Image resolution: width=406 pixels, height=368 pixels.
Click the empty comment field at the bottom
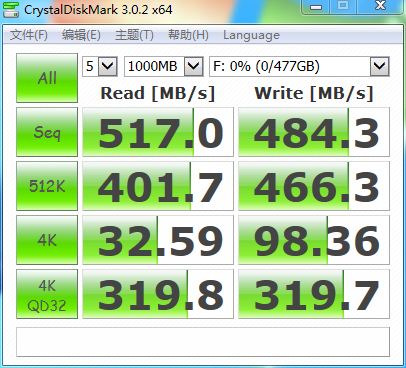203,342
